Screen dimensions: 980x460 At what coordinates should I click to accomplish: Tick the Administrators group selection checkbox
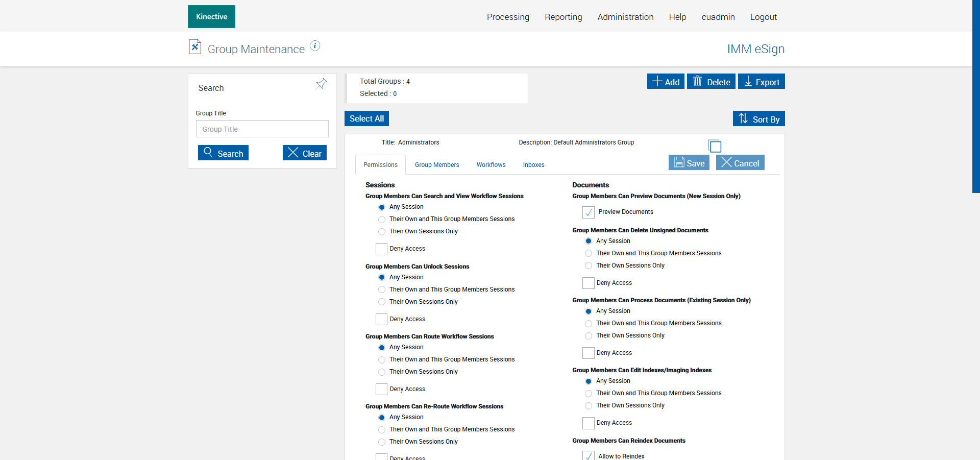pos(715,147)
